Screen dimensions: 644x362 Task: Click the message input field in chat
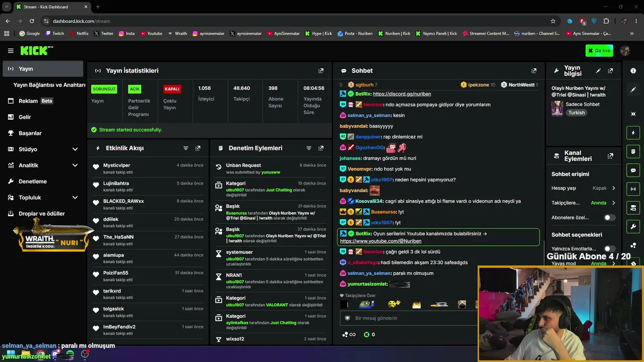(409, 318)
